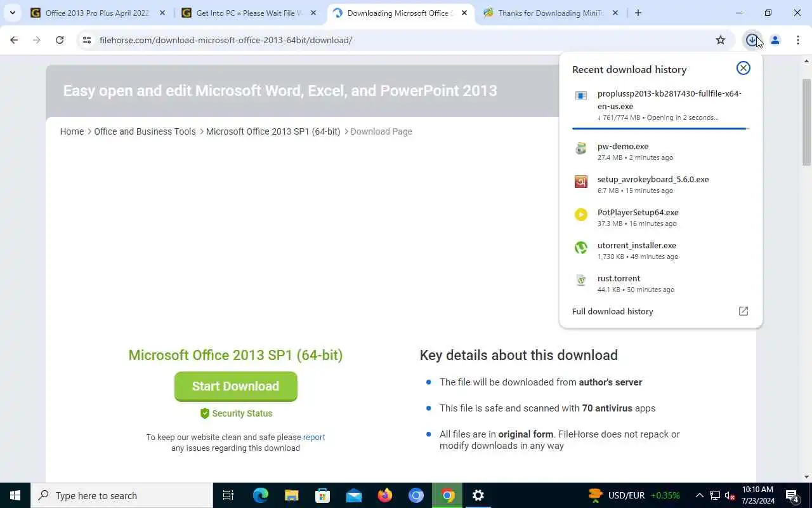Click the network tray icon
The width and height of the screenshot is (812, 508).
tap(714, 495)
